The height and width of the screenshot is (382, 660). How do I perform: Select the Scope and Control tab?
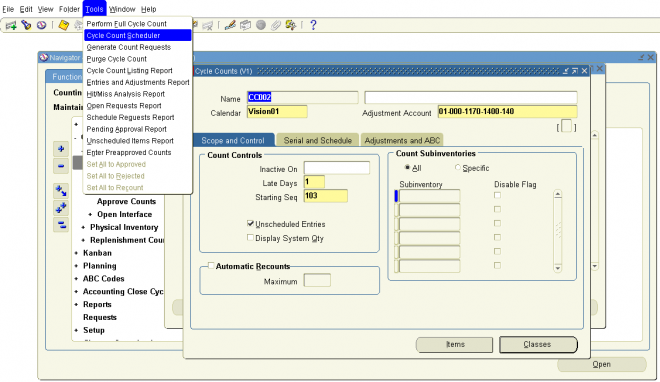point(233,140)
